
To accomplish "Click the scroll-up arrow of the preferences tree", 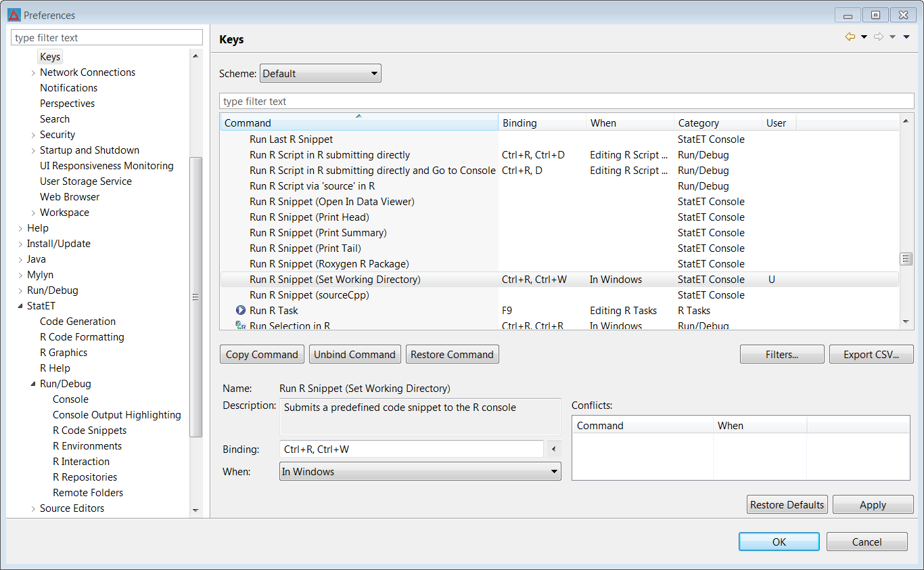I will 195,56.
